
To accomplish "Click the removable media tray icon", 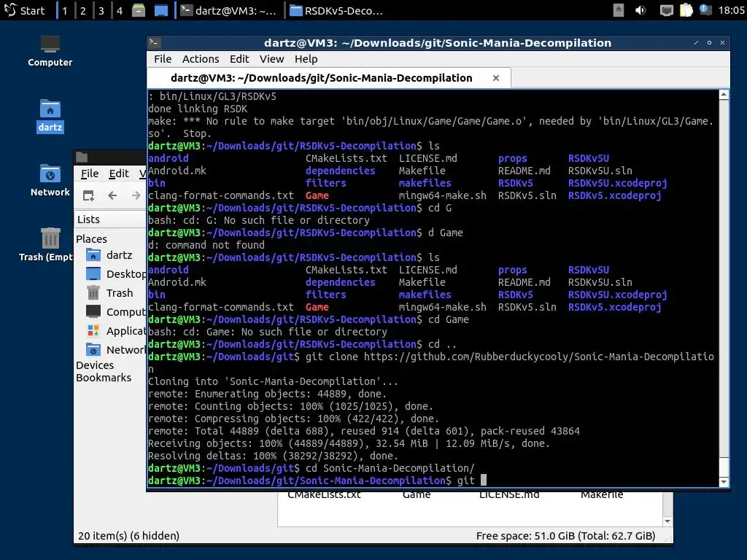I will tap(619, 10).
